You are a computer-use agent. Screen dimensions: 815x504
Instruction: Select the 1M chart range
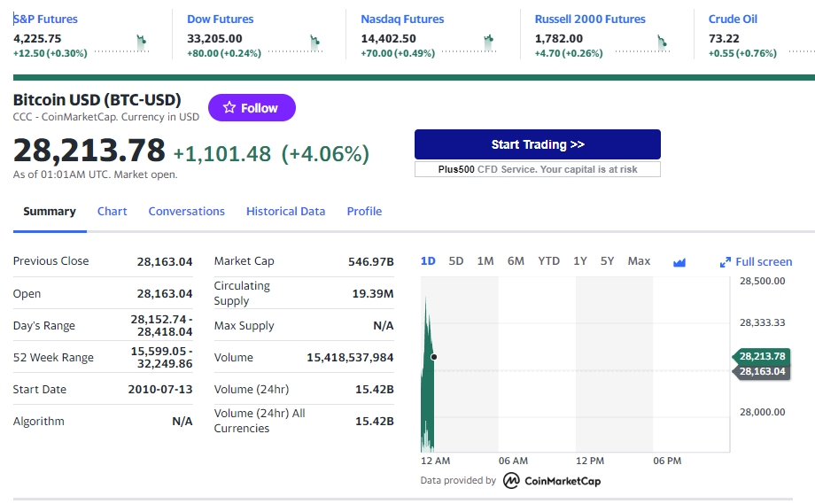click(x=485, y=260)
